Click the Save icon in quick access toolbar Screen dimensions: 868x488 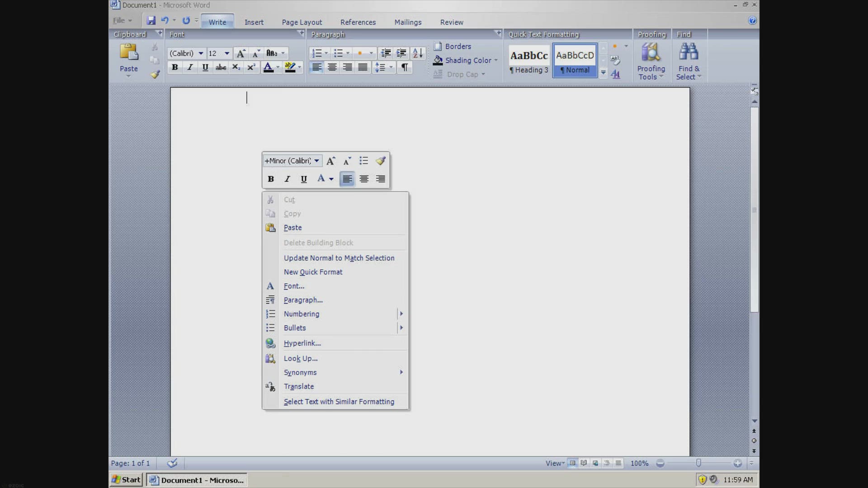pyautogui.click(x=151, y=21)
